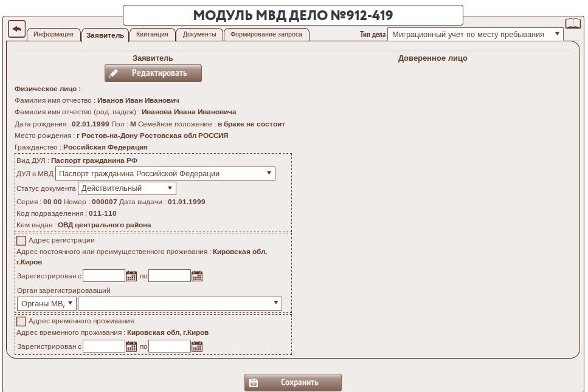The height and width of the screenshot is (392, 588).
Task: Toggle the Адрес временного проживания checkbox
Action: (x=21, y=322)
